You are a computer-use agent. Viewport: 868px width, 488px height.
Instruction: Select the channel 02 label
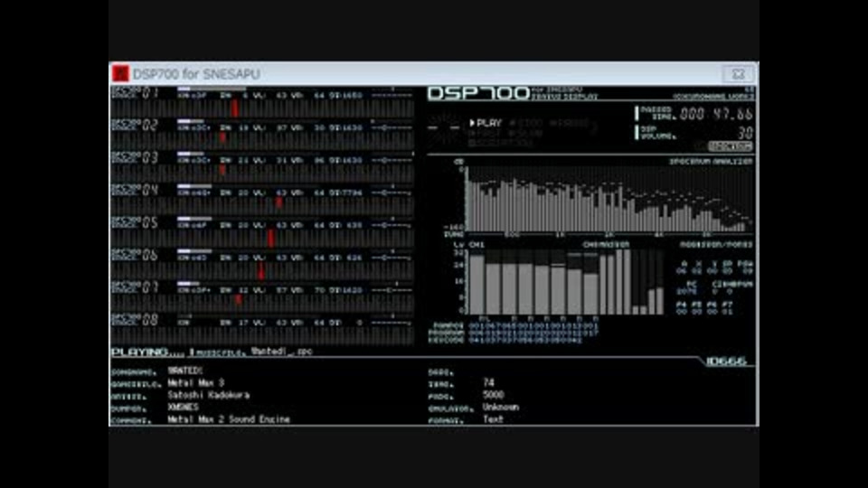136,125
